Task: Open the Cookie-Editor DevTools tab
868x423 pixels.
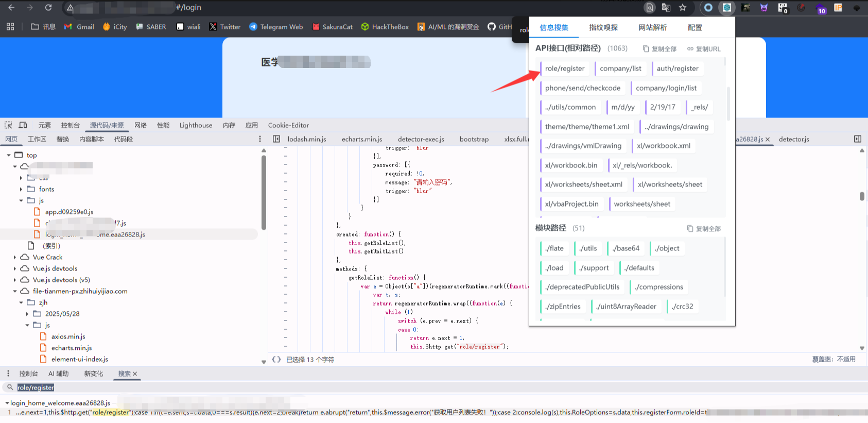Action: tap(288, 125)
